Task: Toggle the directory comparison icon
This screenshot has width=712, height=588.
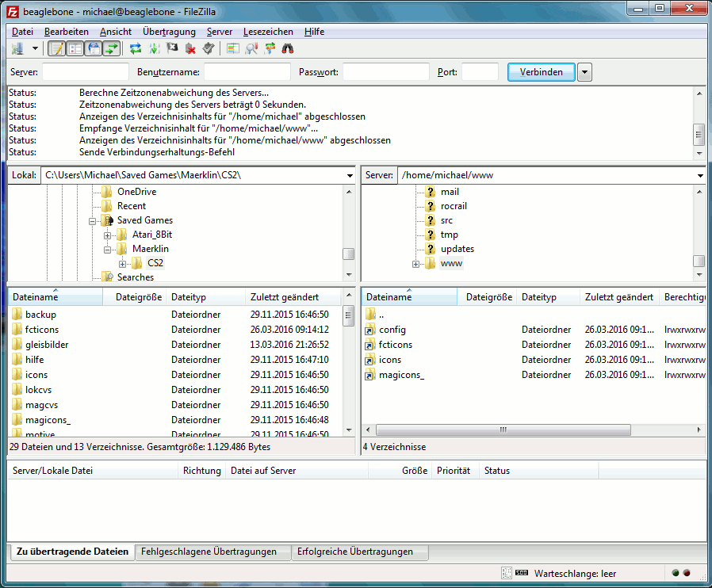Action: coord(251,49)
